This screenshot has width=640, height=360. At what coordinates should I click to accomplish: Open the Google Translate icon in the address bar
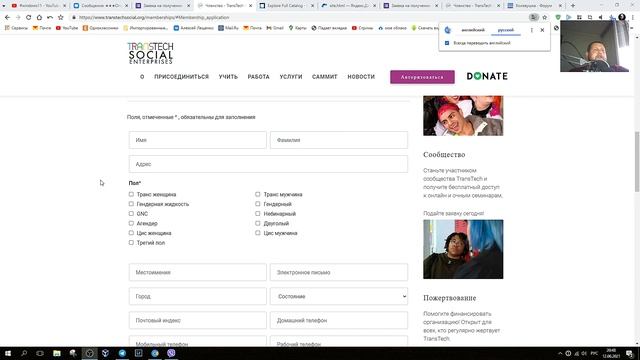(533, 17)
